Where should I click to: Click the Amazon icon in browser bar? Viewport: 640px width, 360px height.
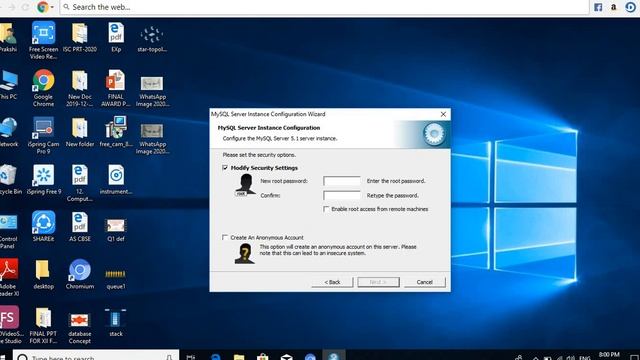pyautogui.click(x=613, y=7)
